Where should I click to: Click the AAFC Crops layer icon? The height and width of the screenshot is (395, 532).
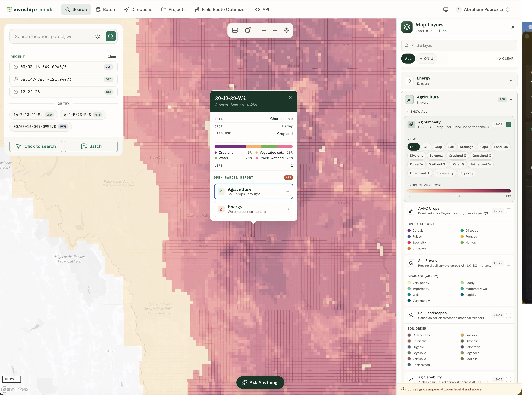tap(411, 211)
